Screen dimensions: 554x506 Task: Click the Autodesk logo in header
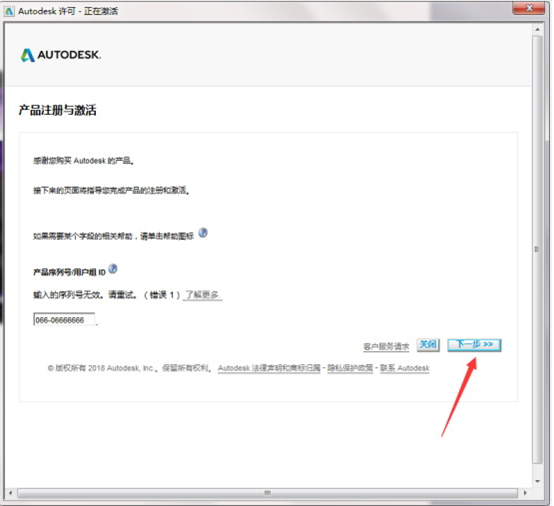click(61, 55)
